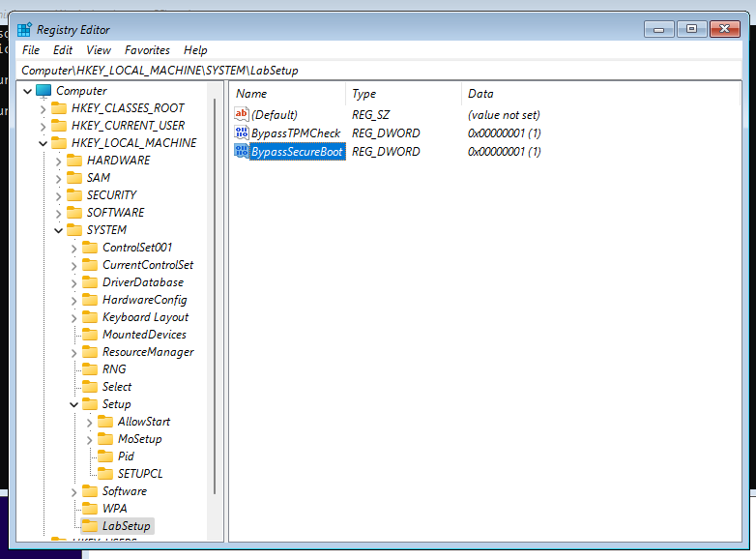Viewport: 756px width, 559px height.
Task: Expand the HardwareConfig key
Action: (73, 301)
